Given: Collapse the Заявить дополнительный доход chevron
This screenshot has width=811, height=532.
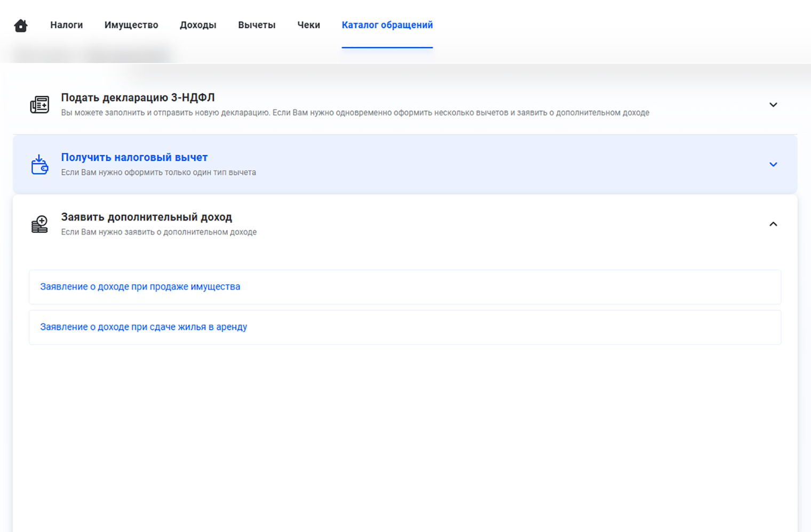Looking at the screenshot, I should pos(773,224).
